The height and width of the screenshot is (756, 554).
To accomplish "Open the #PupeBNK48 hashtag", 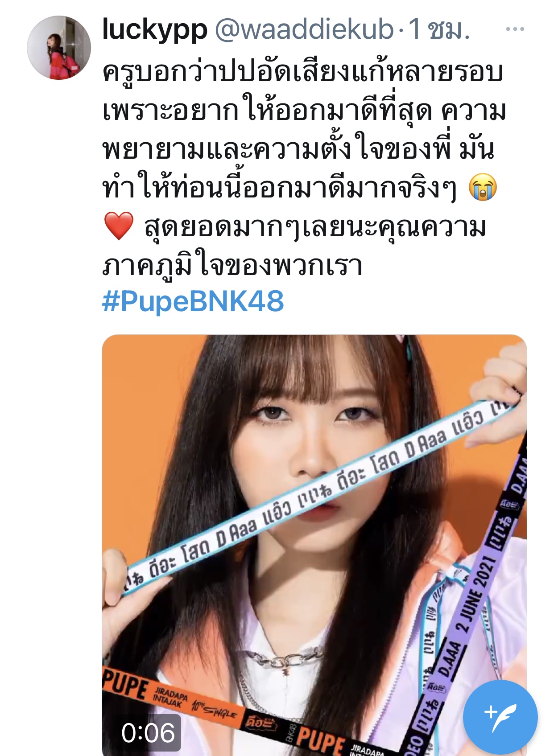I will point(193,302).
